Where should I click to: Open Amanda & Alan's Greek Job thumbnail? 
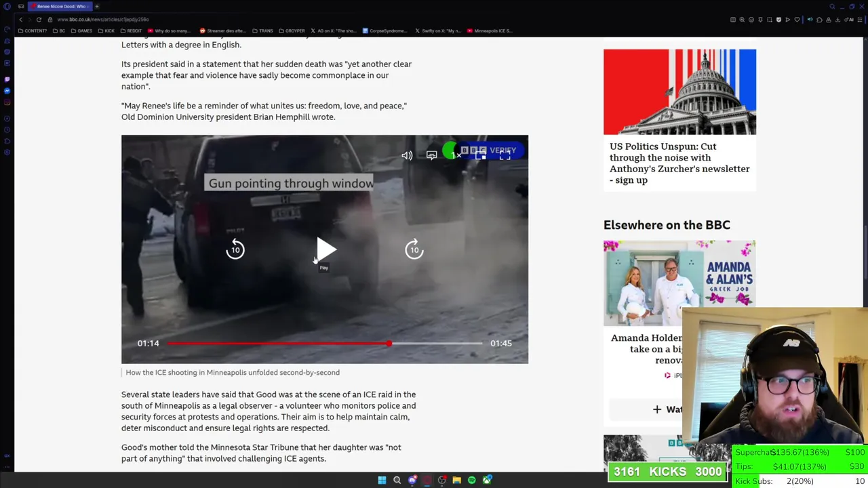[x=679, y=283]
